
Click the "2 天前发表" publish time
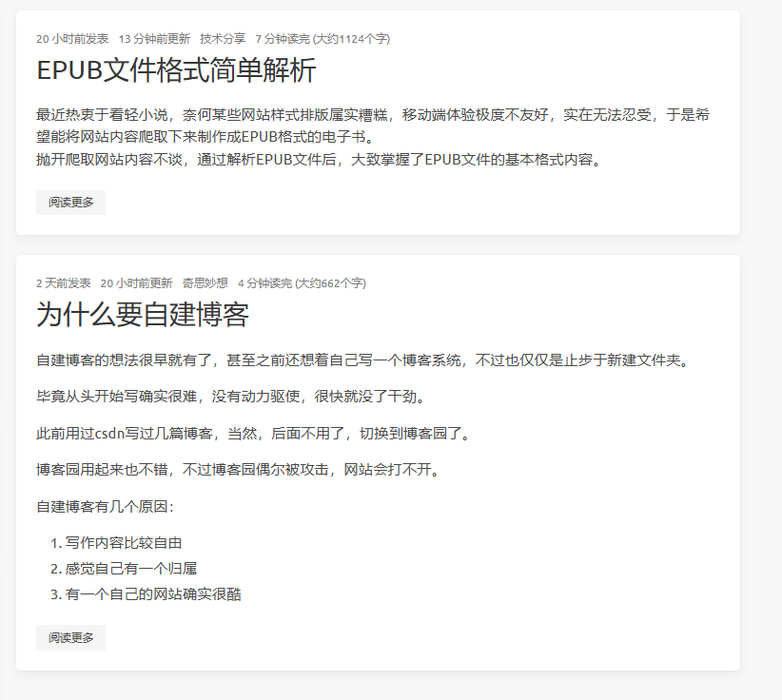click(x=64, y=283)
